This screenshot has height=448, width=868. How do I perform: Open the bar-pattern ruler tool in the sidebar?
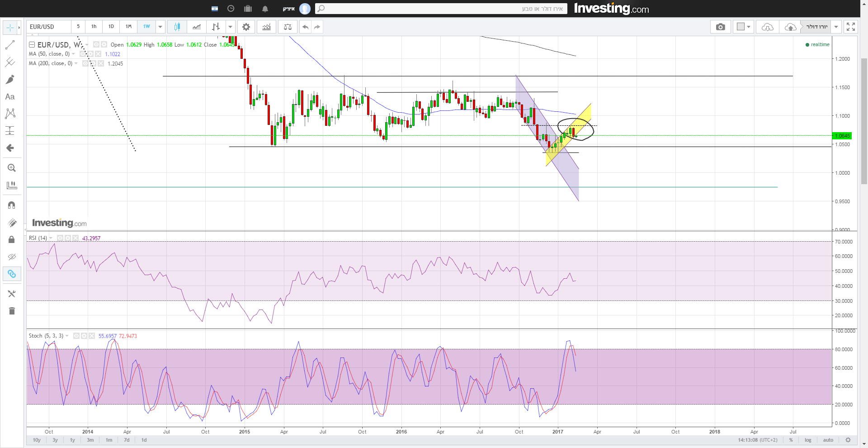coord(12,185)
